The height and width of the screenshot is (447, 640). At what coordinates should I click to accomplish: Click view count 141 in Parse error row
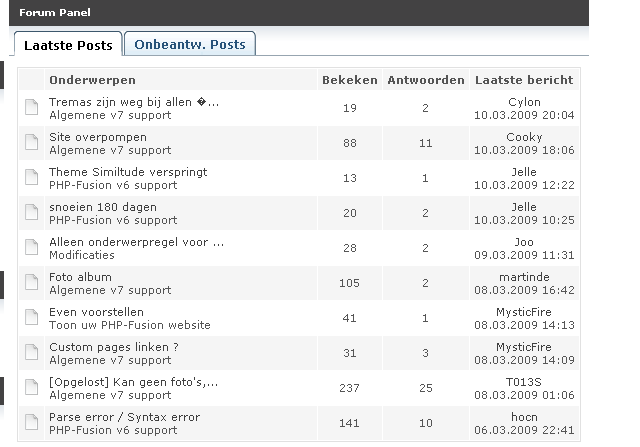point(349,423)
